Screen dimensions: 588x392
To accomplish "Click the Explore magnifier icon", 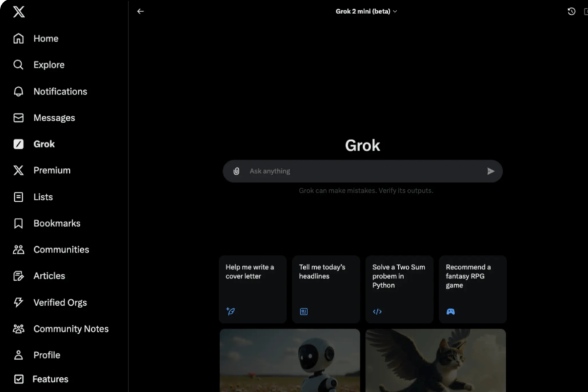I will click(18, 65).
